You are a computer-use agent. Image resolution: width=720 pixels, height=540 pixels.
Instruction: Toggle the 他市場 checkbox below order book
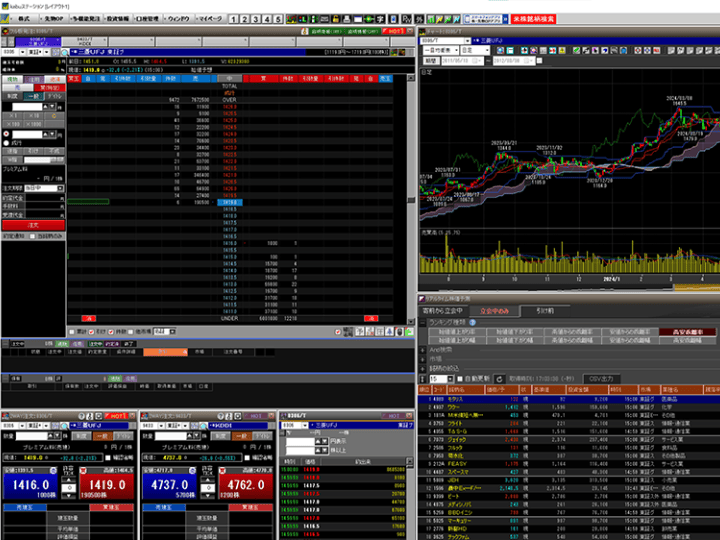pyautogui.click(x=130, y=332)
